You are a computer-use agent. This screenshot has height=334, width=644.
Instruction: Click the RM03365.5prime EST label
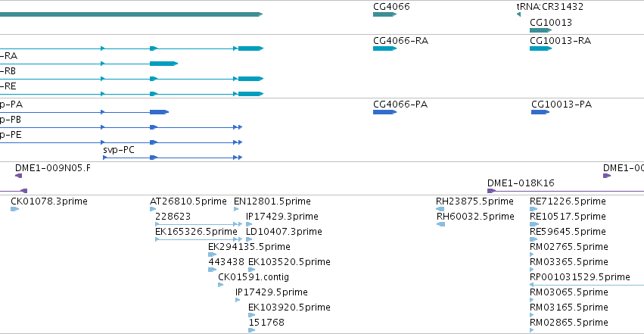tap(569, 262)
